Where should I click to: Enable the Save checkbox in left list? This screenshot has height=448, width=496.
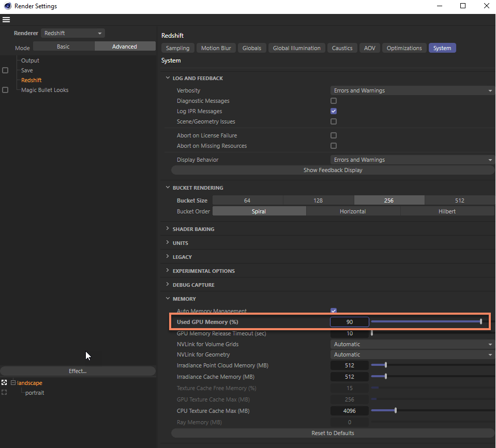point(5,70)
